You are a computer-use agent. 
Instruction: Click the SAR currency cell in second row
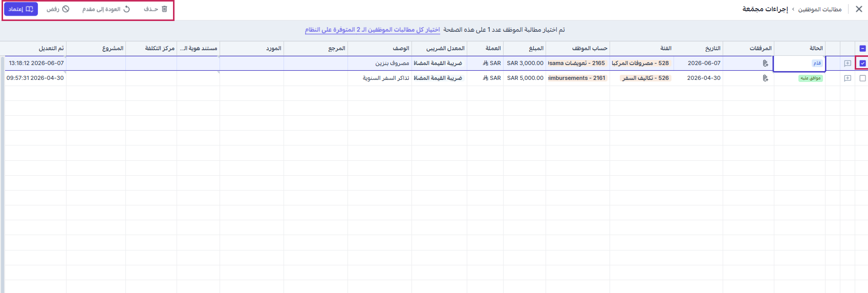485,78
